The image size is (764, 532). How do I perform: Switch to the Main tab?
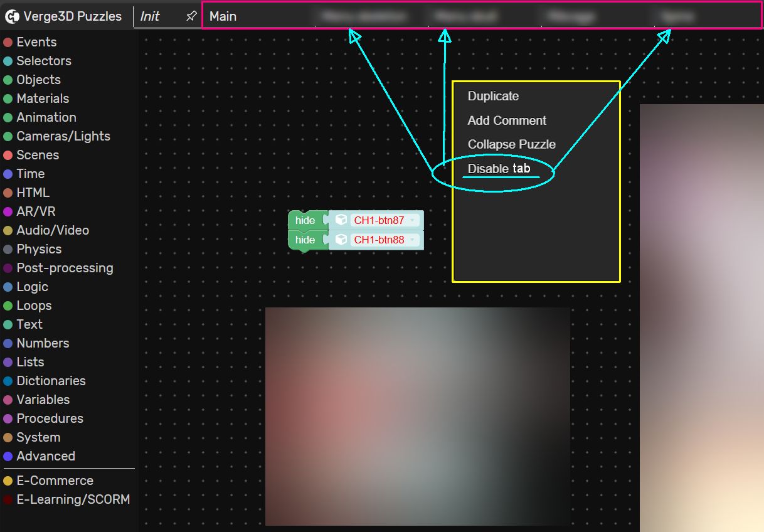(x=223, y=16)
